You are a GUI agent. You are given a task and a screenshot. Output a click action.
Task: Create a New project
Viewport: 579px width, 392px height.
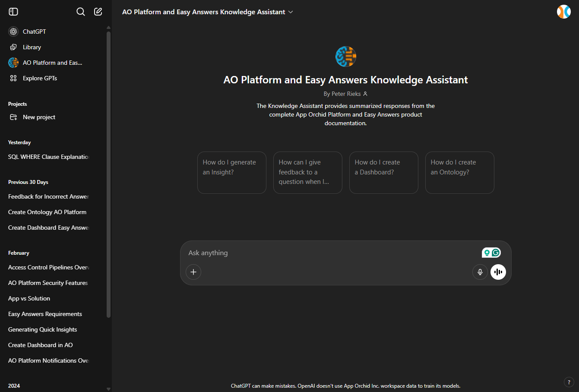tap(39, 117)
